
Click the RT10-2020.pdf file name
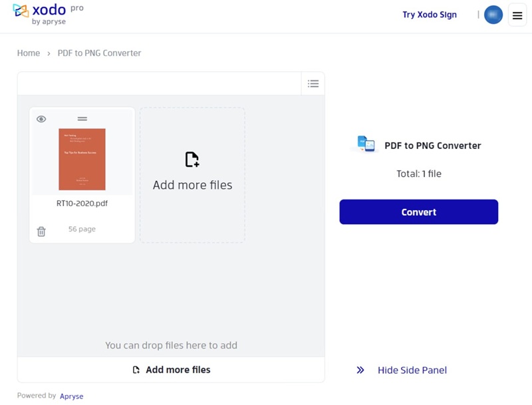(x=82, y=203)
